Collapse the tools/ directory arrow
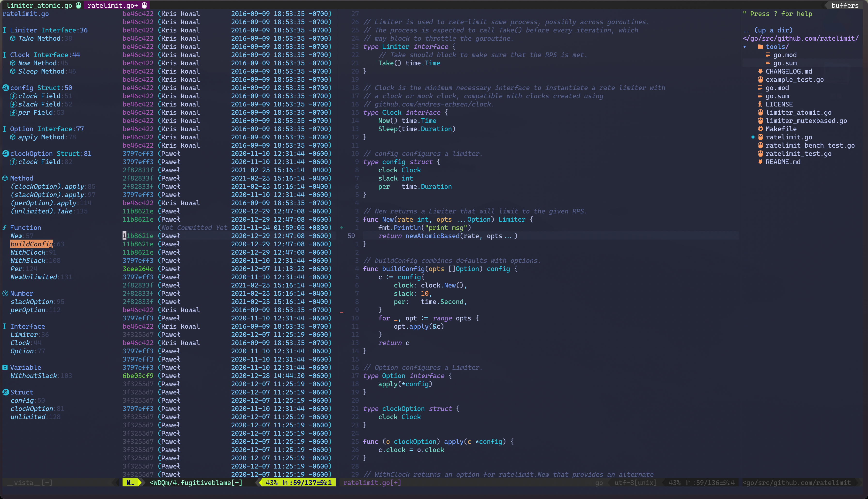The image size is (868, 499). [x=745, y=47]
